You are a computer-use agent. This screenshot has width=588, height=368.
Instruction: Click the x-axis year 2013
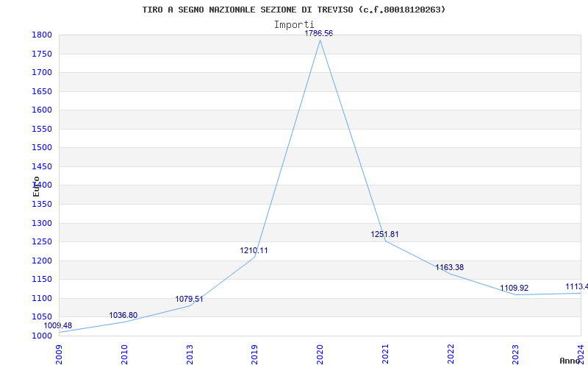pyautogui.click(x=190, y=354)
